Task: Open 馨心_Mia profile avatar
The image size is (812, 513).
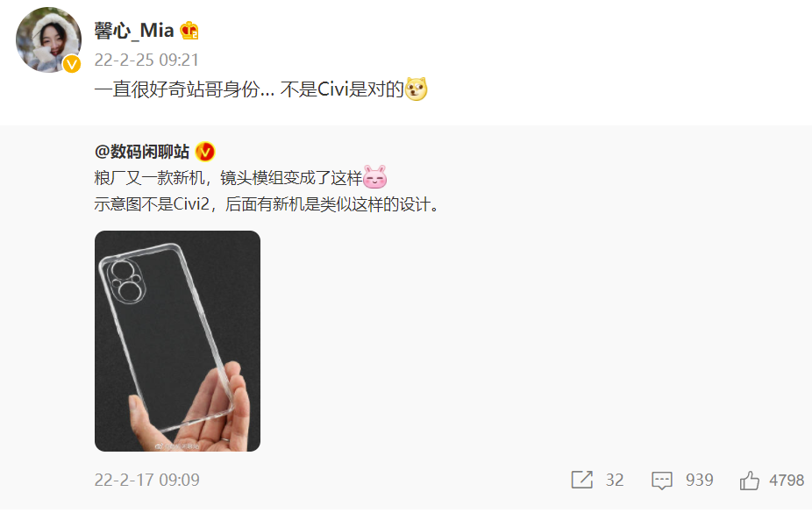Action: click(48, 39)
